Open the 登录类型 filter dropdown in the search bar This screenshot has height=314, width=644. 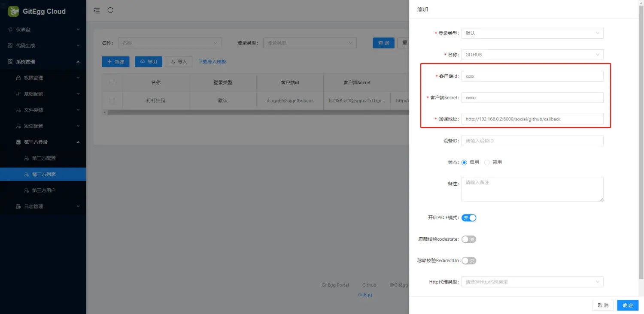[x=310, y=43]
